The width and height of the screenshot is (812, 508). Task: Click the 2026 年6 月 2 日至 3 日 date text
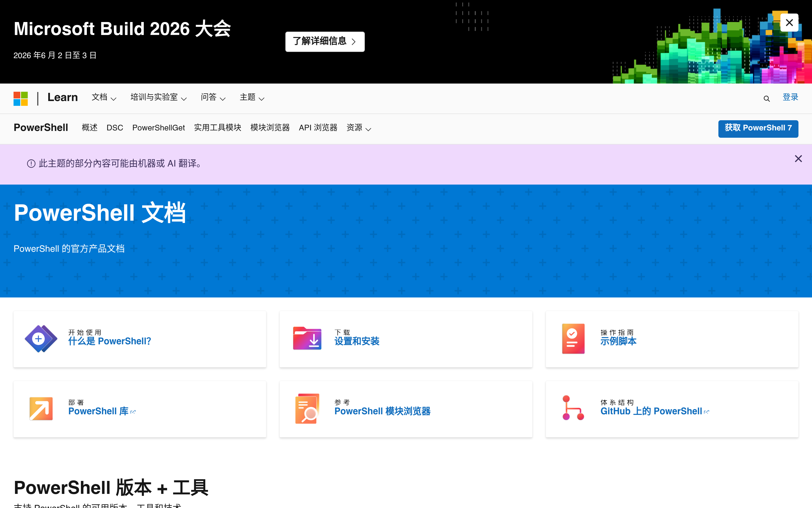pyautogui.click(x=55, y=55)
